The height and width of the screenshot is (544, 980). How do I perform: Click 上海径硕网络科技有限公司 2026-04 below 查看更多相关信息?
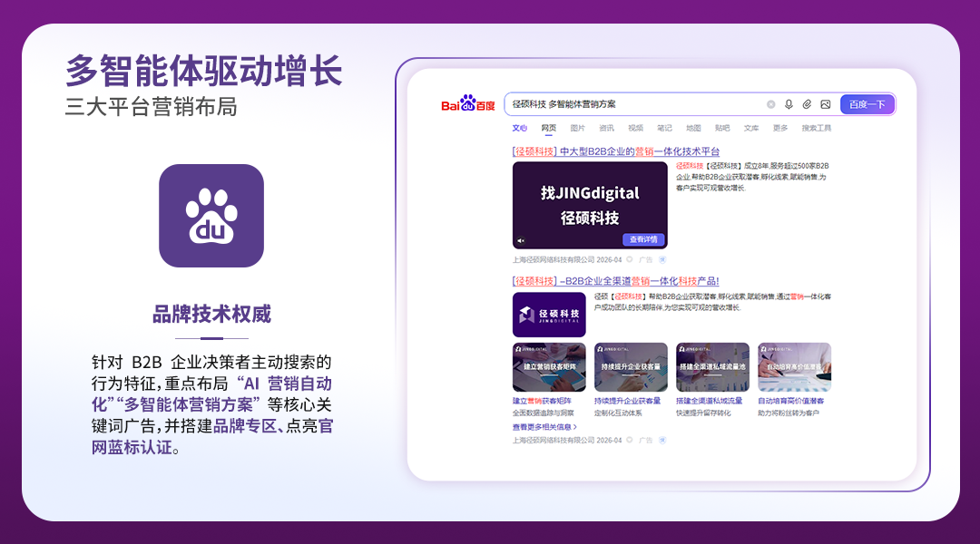(x=567, y=441)
